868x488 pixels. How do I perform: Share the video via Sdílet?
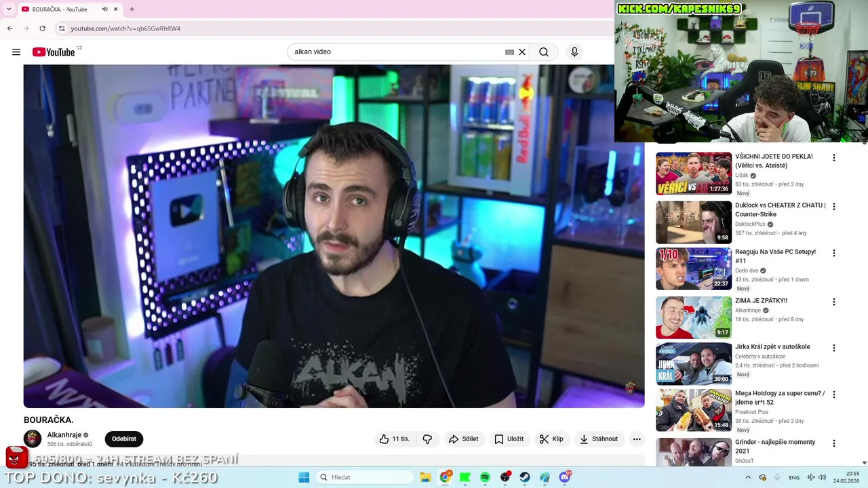pyautogui.click(x=464, y=439)
